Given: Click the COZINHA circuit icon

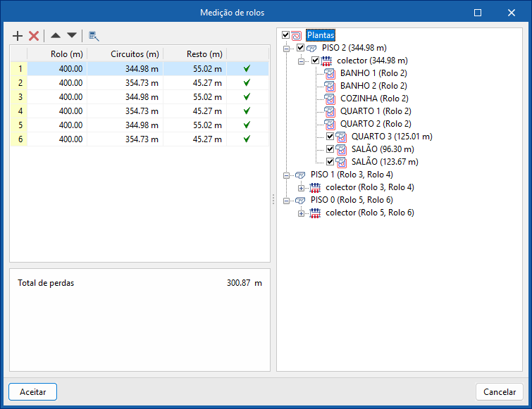Looking at the screenshot, I should tap(330, 99).
